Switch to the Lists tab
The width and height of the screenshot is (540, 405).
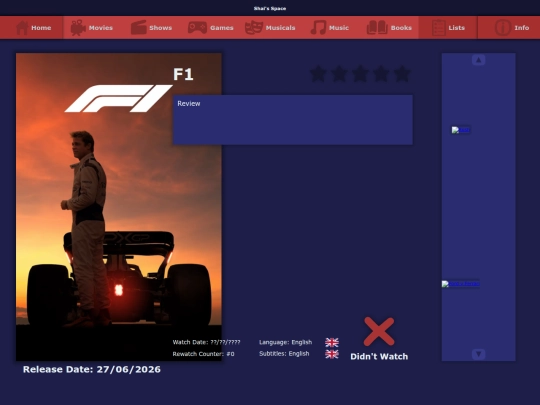pyautogui.click(x=448, y=28)
